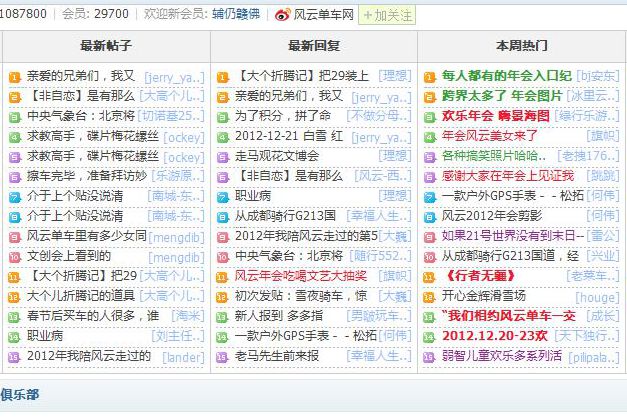Click rank 4 badge beside 2012-12-21 白雪 红
Screen dimensions: 627x417
click(x=222, y=137)
